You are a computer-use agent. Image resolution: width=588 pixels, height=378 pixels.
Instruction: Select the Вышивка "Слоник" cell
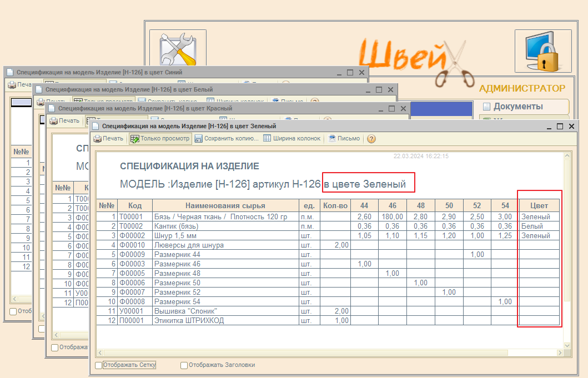225,311
